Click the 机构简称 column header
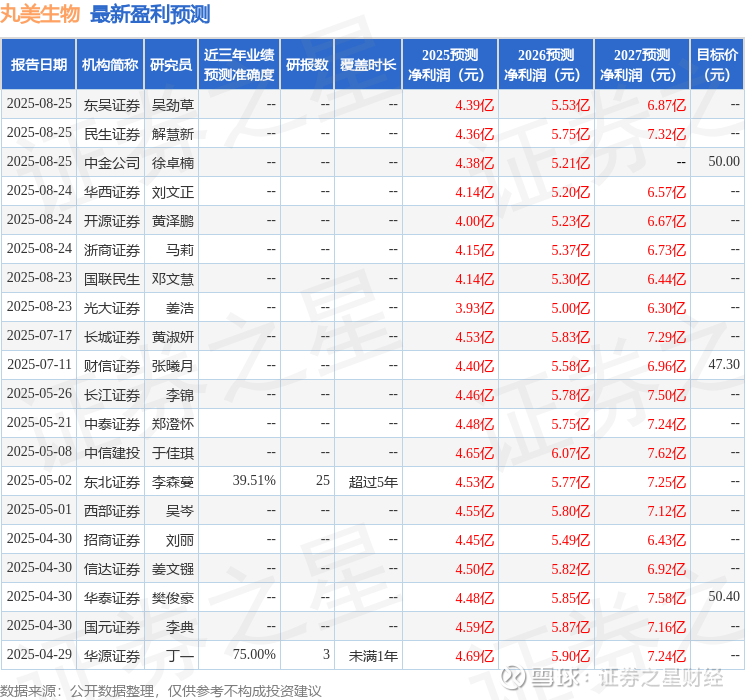745x700 pixels. [110, 64]
